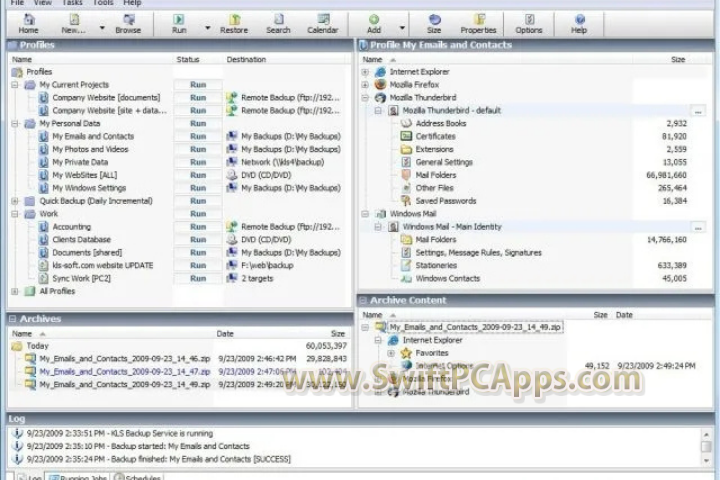Switch to the Running Jobs tab
Image resolution: width=720 pixels, height=480 pixels.
pos(78,477)
